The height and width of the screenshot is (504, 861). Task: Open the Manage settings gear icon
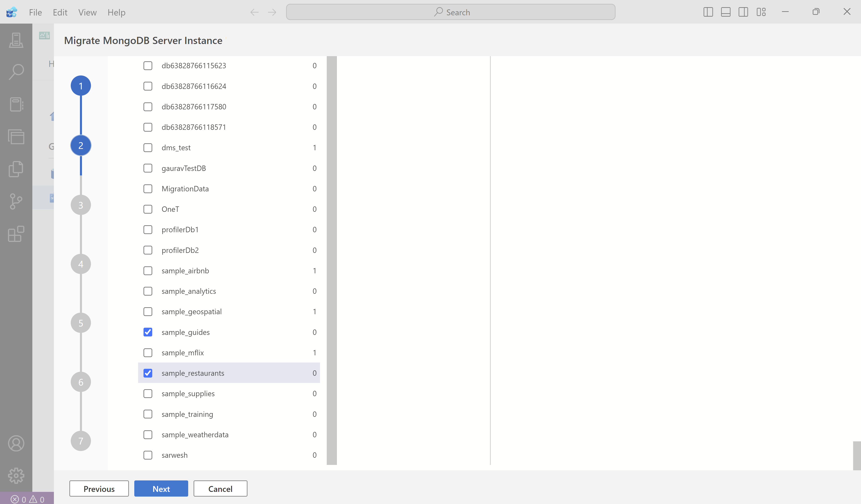click(16, 475)
